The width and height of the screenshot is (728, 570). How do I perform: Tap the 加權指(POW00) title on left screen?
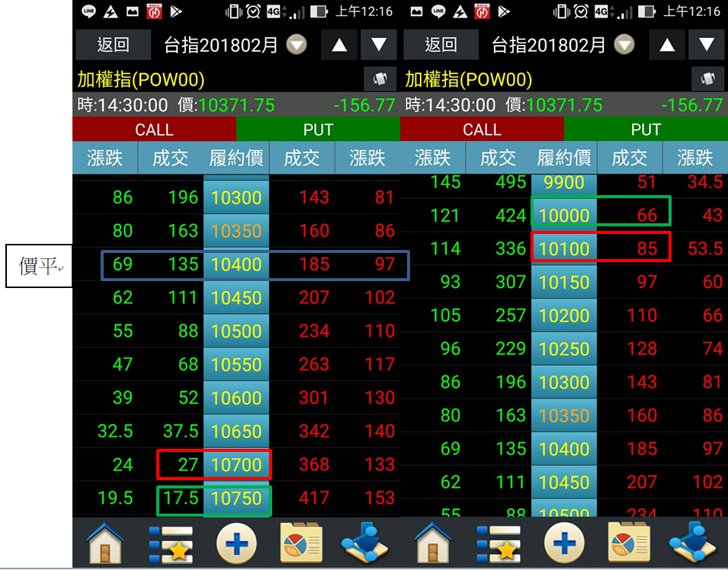pos(141,79)
